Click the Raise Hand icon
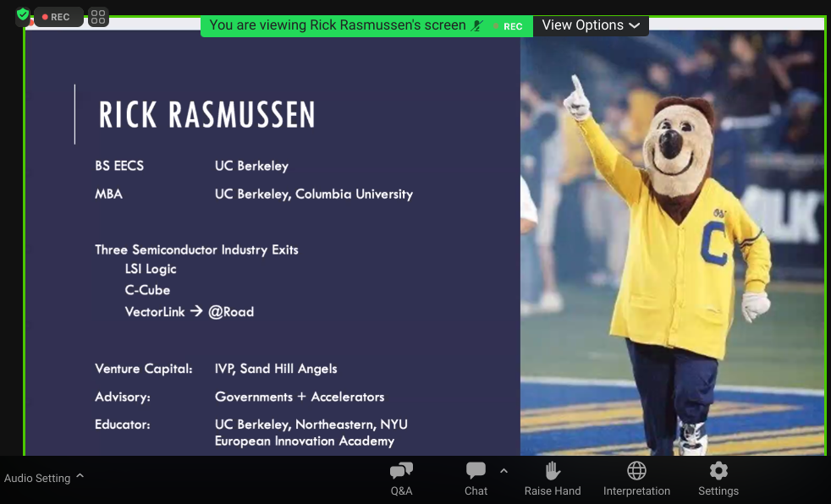Image resolution: width=831 pixels, height=504 pixels. [x=553, y=471]
